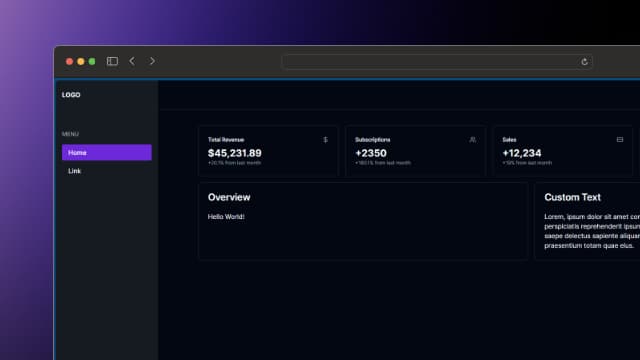The image size is (640, 360).
Task: Click the LOGO in the sidebar
Action: (71, 95)
